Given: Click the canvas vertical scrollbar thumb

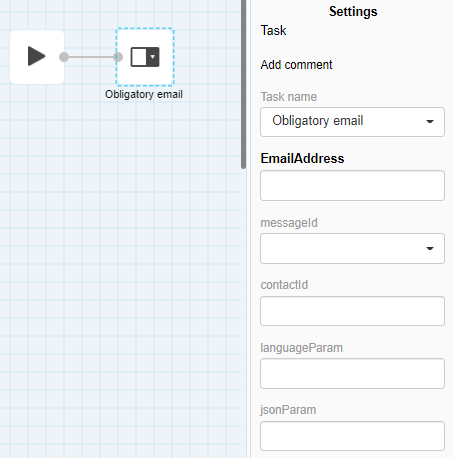Looking at the screenshot, I should tap(243, 83).
